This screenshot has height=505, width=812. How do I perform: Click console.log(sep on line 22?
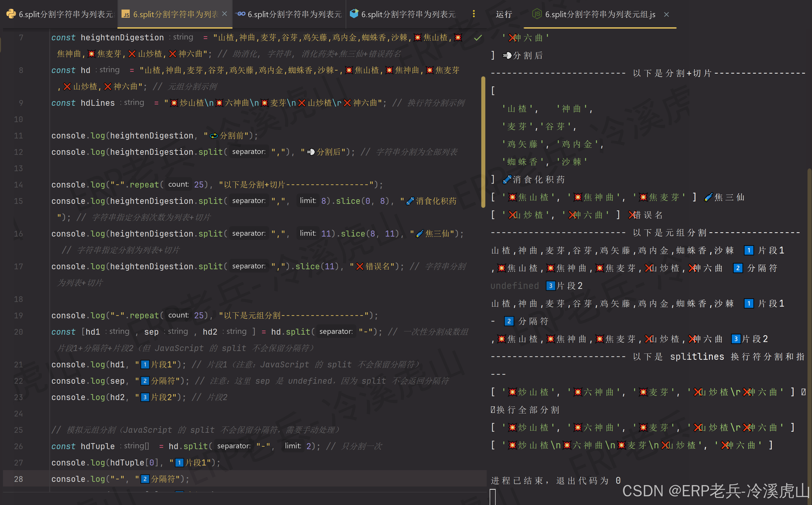[x=87, y=381]
